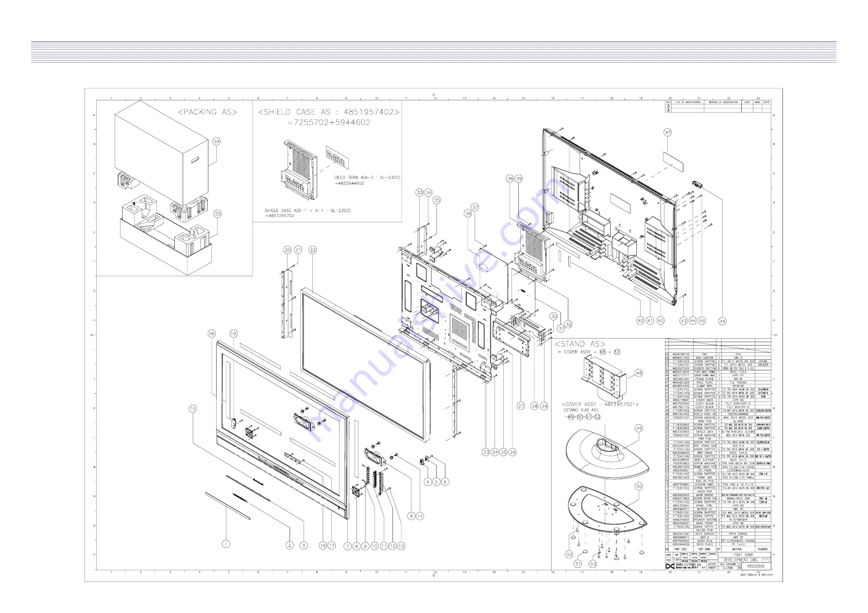Click the SPEAKER SYSTEM row in parts list
Screen dimensions: 868x613
click(717, 520)
